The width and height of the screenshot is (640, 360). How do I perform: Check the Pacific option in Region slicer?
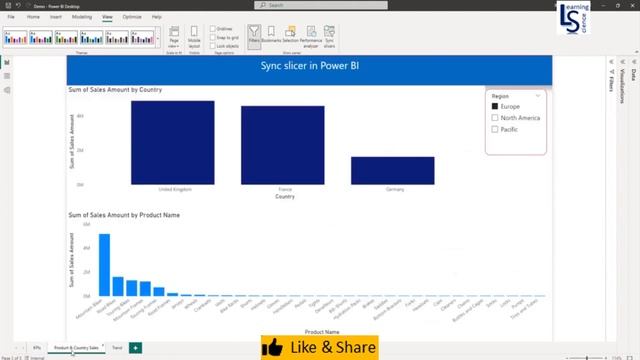[x=495, y=129]
